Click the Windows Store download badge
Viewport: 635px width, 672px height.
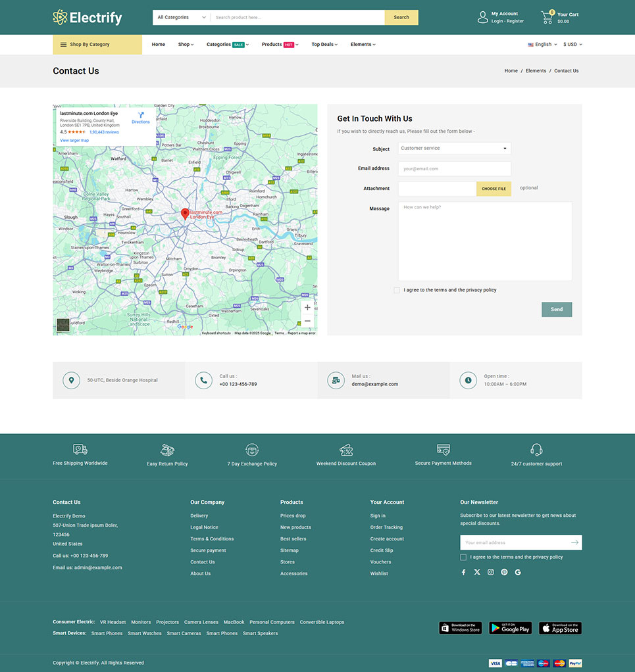(x=461, y=628)
